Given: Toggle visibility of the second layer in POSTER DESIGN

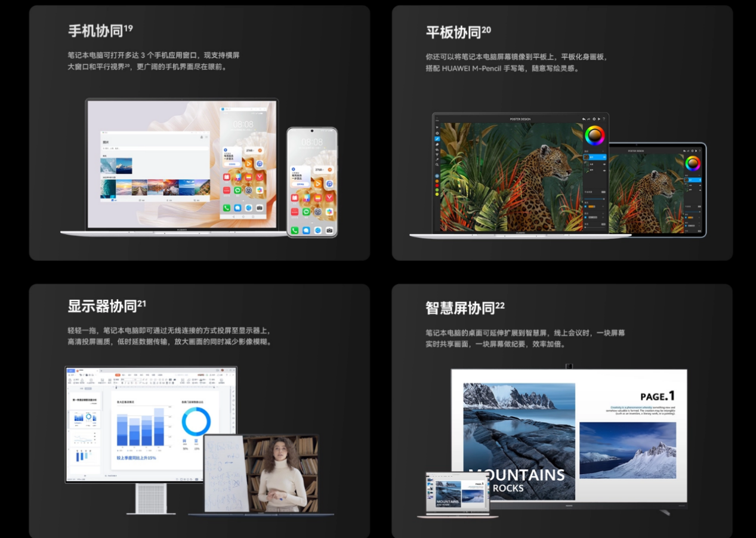Looking at the screenshot, I should tap(604, 165).
